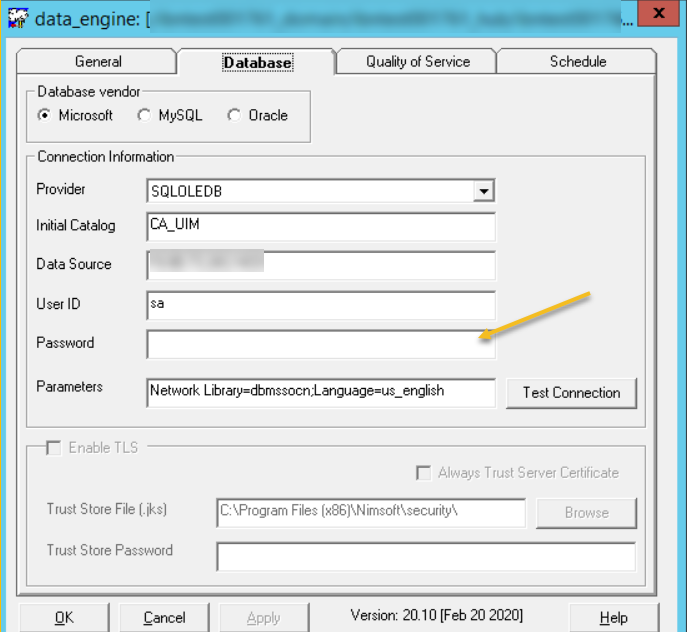Expand the Provider dropdown arrow
This screenshot has width=687, height=632.
point(484,191)
